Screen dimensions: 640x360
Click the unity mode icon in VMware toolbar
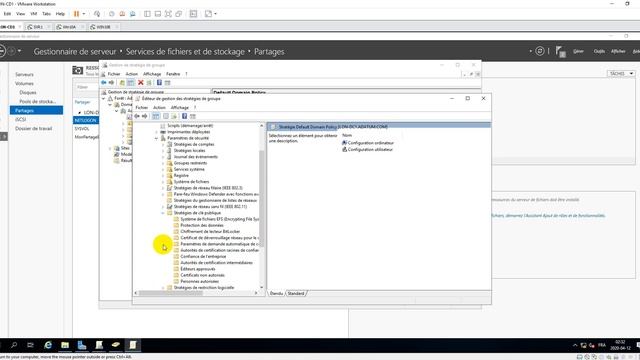tap(179, 14)
